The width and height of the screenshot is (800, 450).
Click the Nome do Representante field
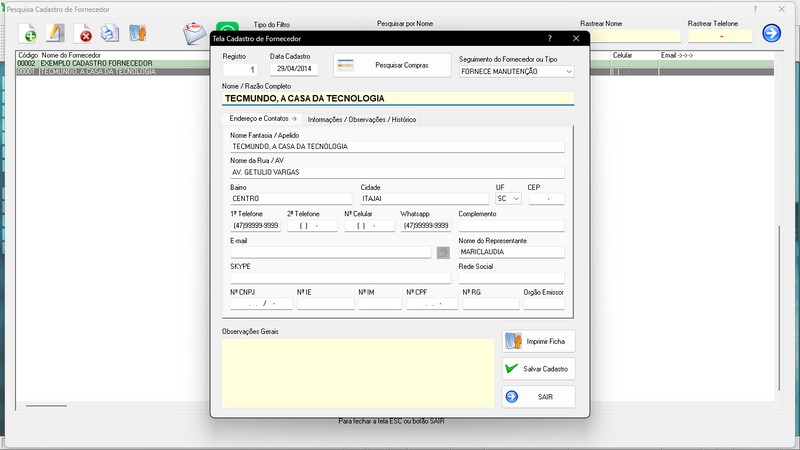click(511, 252)
